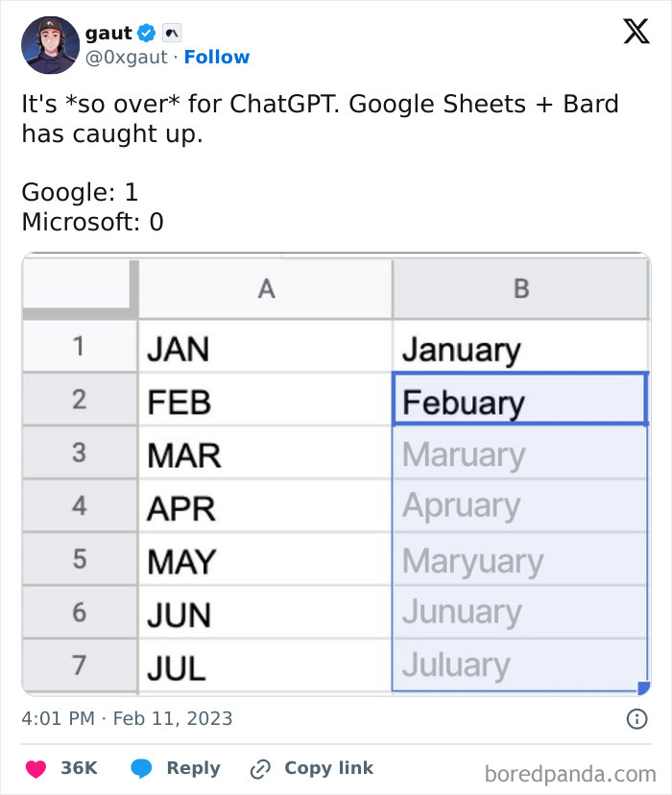
Task: Click the X logo in the top corner
Action: point(635,32)
